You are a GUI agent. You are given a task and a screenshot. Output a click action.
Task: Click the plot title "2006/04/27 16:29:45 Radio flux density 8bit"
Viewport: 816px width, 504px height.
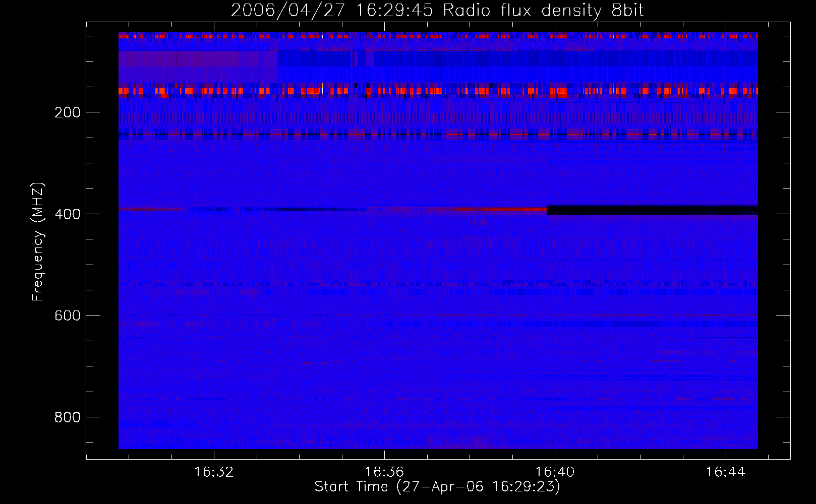(x=437, y=11)
